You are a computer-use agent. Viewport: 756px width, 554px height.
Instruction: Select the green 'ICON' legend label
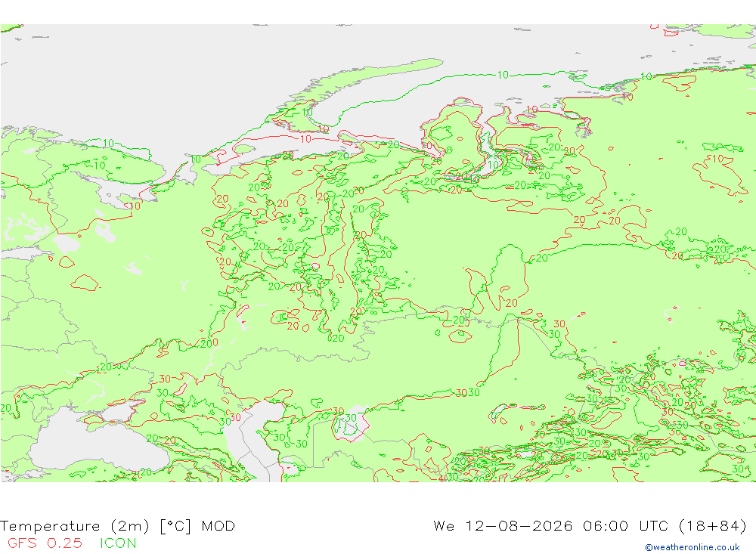click(x=118, y=543)
